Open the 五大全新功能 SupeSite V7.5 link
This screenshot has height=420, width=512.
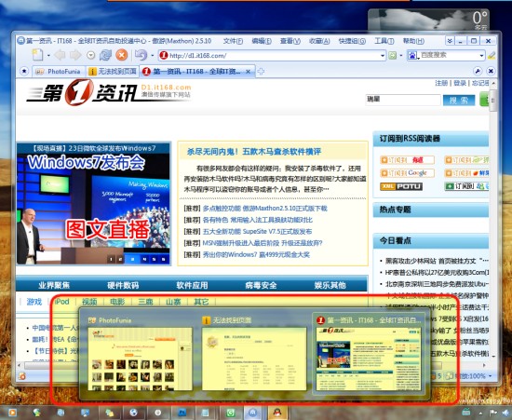tap(257, 232)
